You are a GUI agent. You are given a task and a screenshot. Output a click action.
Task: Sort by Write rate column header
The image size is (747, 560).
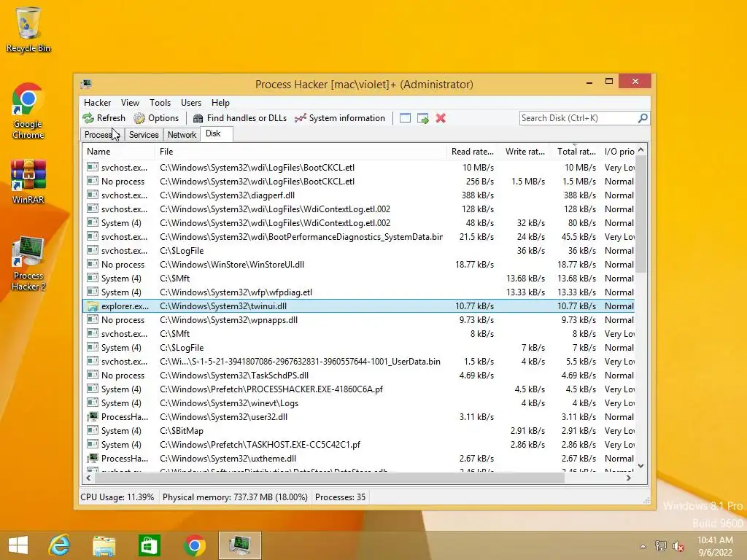[524, 152]
